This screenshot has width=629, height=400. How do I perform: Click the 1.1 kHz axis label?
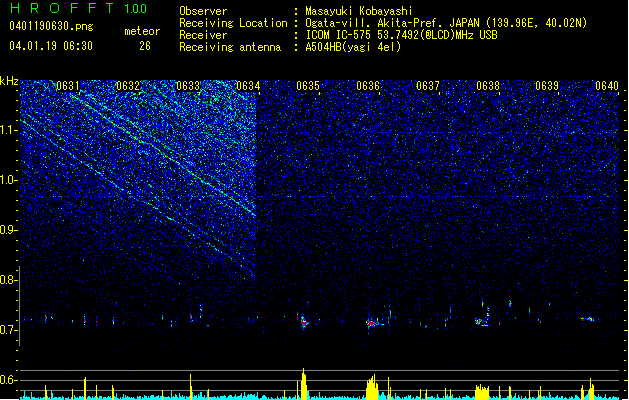pos(9,130)
